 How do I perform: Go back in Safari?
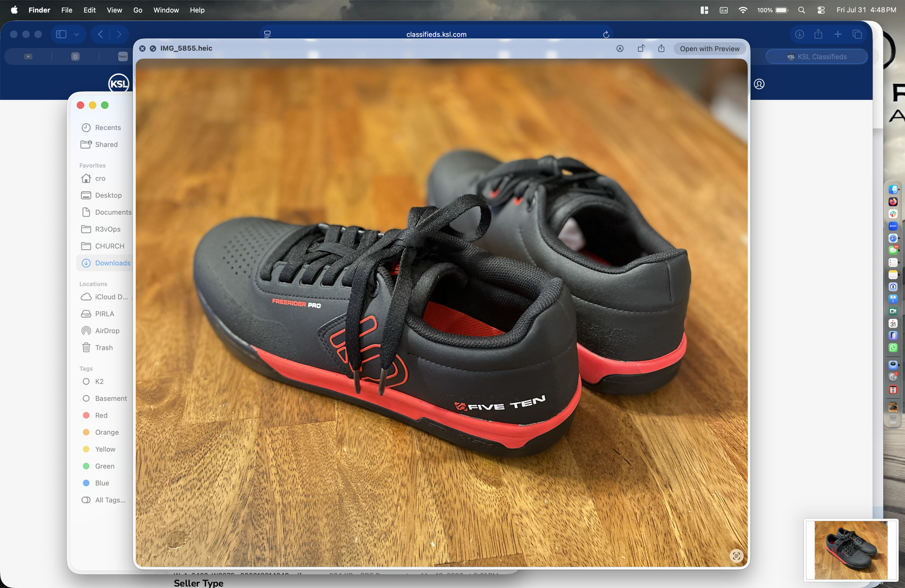tap(101, 34)
